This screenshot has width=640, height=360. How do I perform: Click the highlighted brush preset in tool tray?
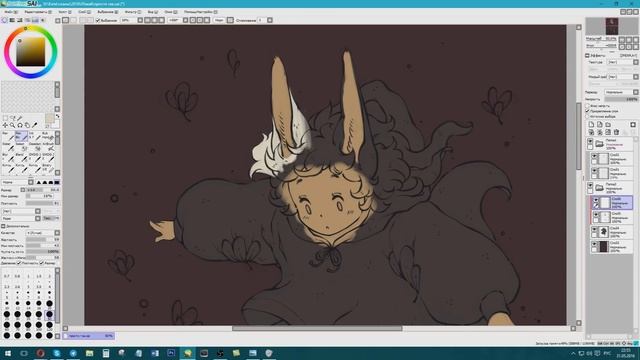(x=21, y=136)
